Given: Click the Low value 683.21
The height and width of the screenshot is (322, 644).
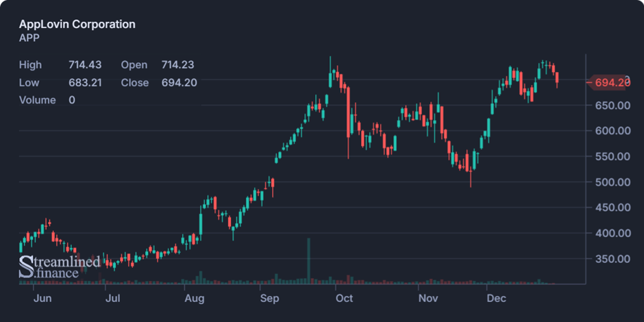Looking at the screenshot, I should [x=85, y=82].
